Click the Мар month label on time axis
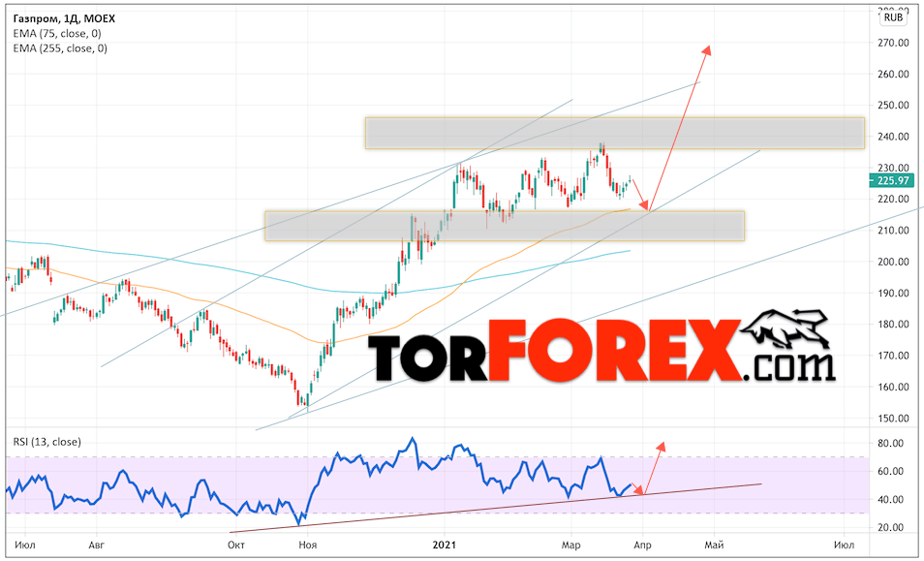This screenshot has height=561, width=924. [x=571, y=545]
